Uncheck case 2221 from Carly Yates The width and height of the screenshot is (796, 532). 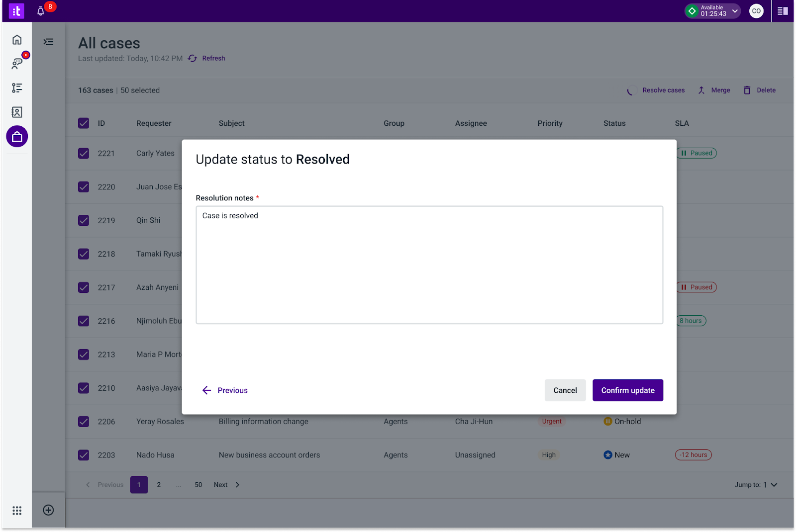(83, 153)
